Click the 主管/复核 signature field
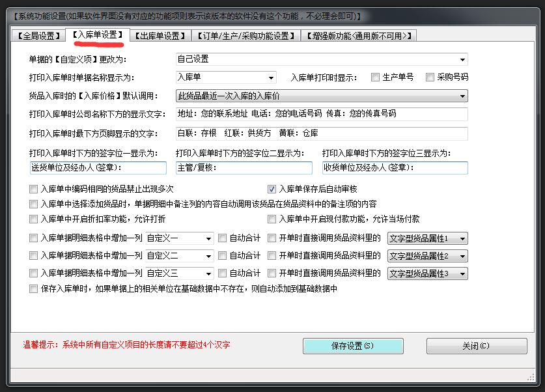545x392 pixels. (x=244, y=168)
